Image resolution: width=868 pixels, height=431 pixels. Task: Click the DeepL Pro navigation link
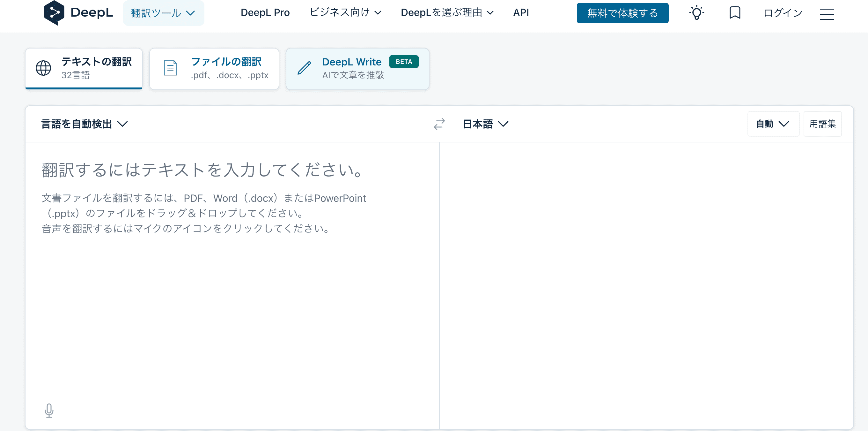point(265,13)
